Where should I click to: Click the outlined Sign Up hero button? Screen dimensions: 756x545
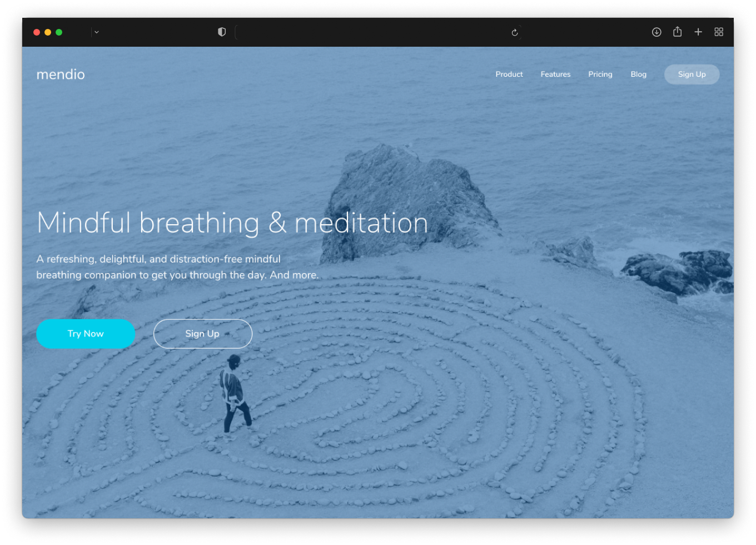pyautogui.click(x=202, y=334)
